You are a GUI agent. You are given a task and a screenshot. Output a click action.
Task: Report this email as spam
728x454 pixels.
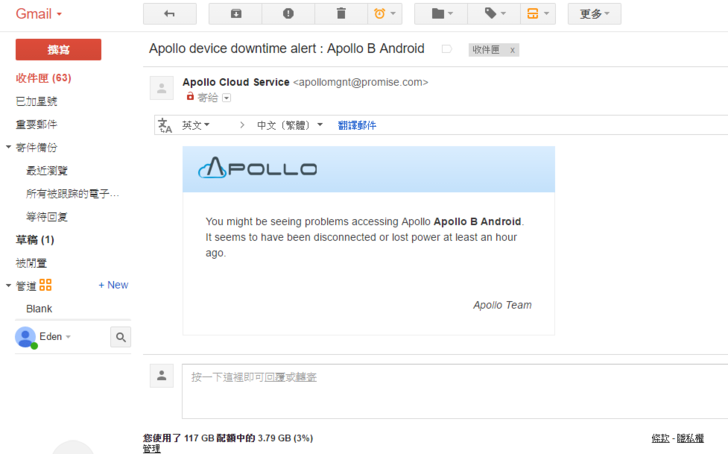(288, 14)
